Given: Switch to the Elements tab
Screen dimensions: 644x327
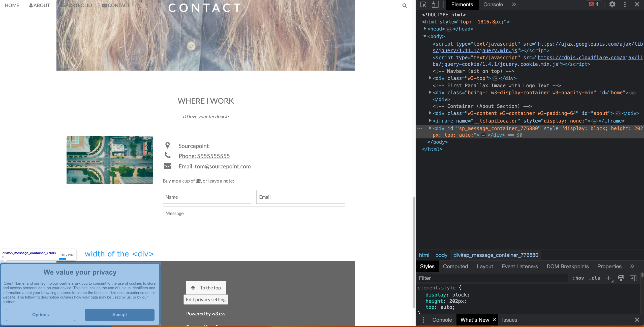Looking at the screenshot, I should coord(462,5).
